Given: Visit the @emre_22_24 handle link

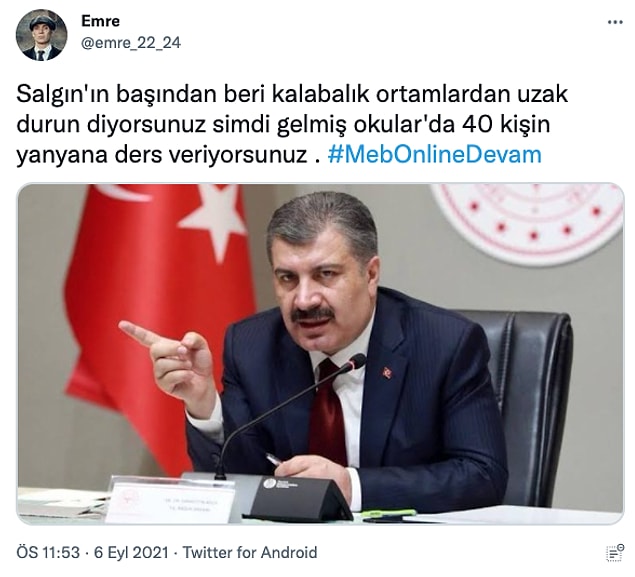Looking at the screenshot, I should point(131,43).
